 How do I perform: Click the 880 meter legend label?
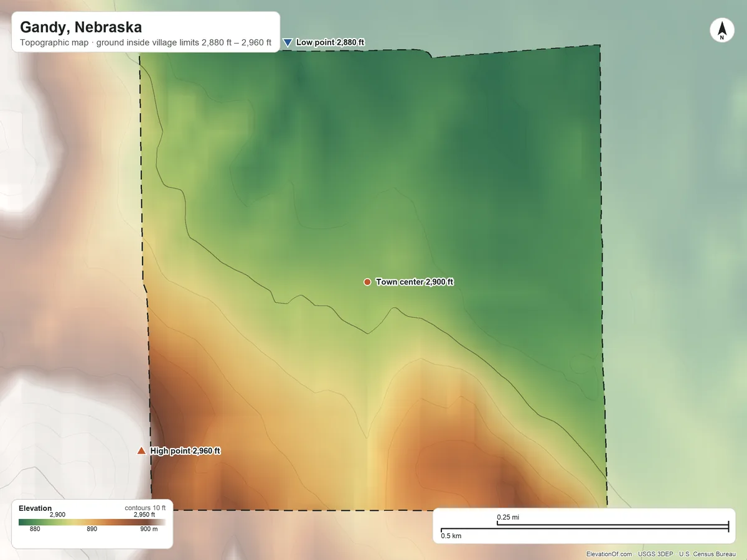pos(35,530)
